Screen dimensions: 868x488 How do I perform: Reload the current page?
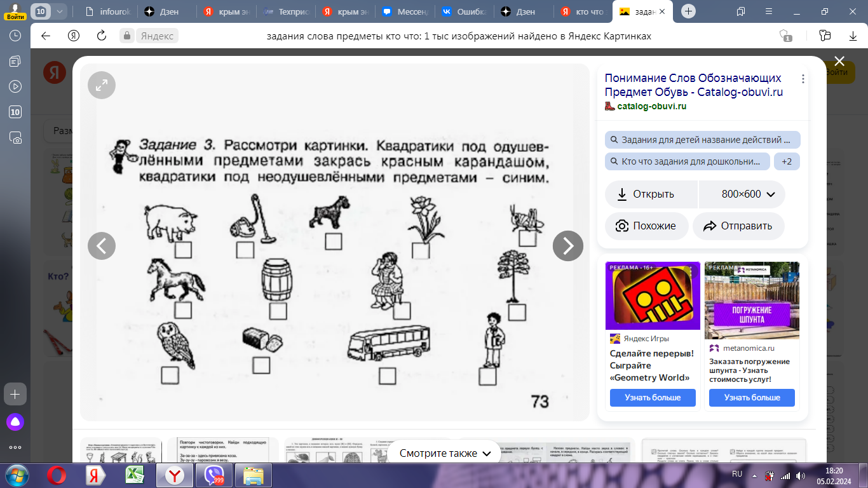[101, 36]
